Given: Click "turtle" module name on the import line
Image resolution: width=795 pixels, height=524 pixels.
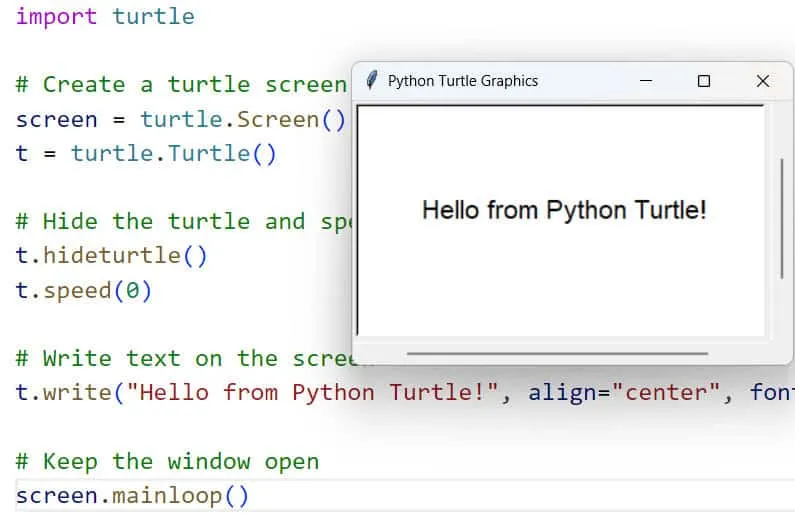Looking at the screenshot, I should point(153,17).
